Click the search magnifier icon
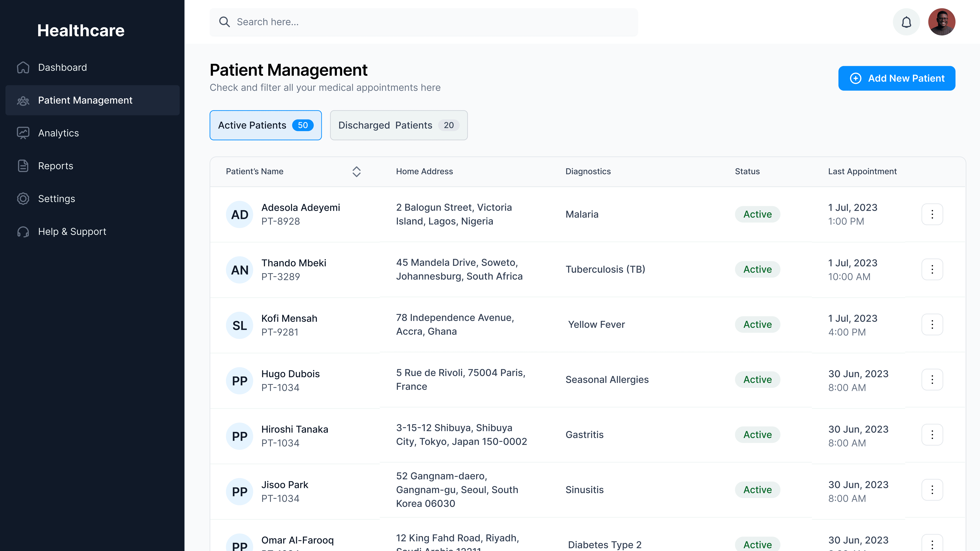 point(224,22)
